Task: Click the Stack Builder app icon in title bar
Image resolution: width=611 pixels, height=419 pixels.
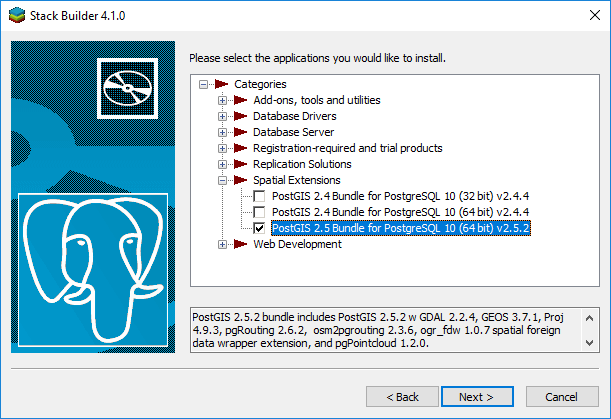Action: tap(17, 16)
